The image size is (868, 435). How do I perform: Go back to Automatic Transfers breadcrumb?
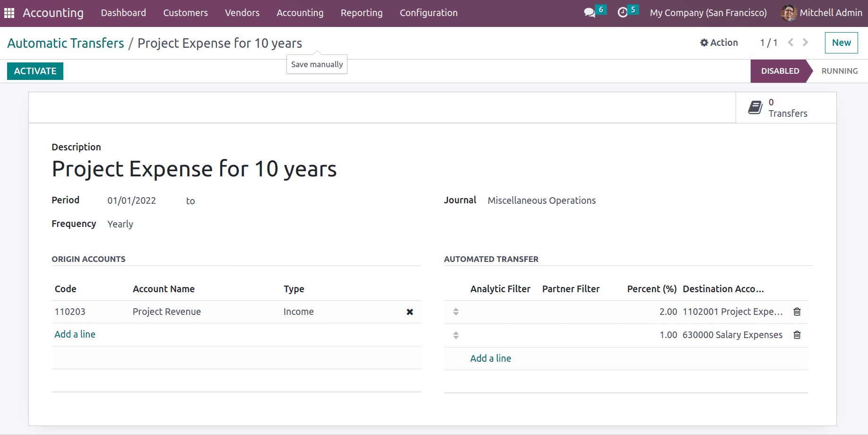point(66,43)
